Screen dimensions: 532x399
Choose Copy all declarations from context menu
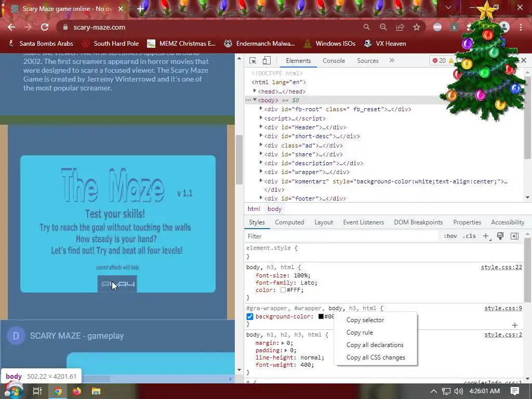(x=376, y=345)
